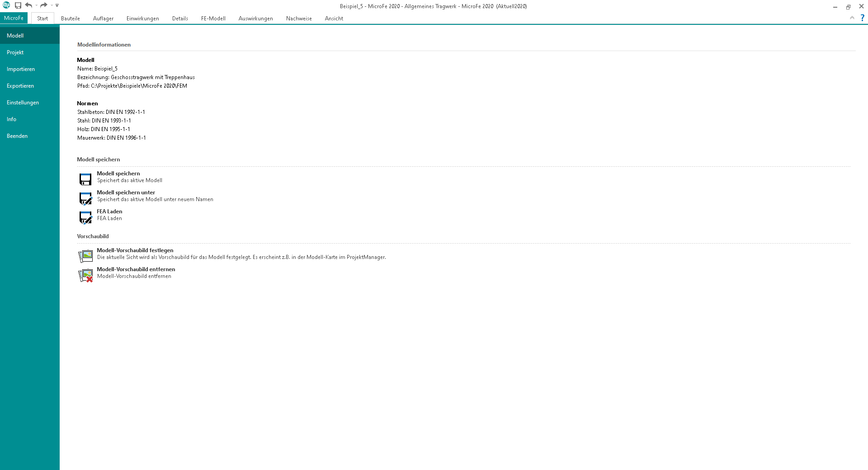Click the Modell-Vorschaubild festlegen picture icon
The width and height of the screenshot is (868, 470).
tap(85, 256)
